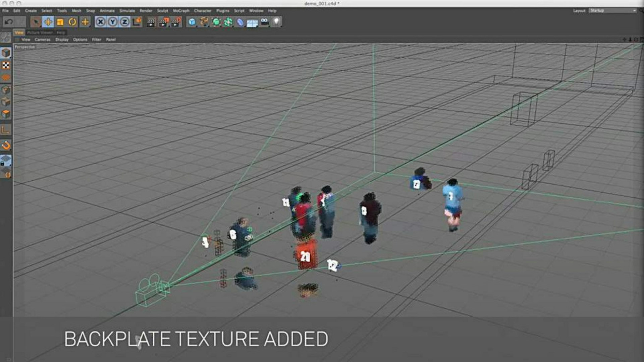Open the viewport Display menu
Image resolution: width=644 pixels, height=362 pixels.
click(62, 40)
